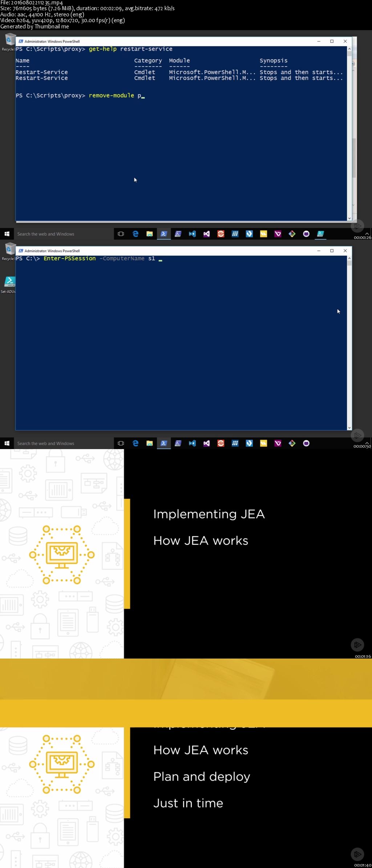The width and height of the screenshot is (372, 868).
Task: Open Edge browser in second frame taskbar
Action: coord(136,443)
